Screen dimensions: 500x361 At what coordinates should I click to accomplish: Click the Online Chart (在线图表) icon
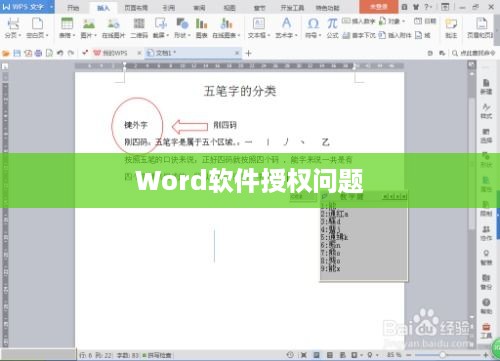(226, 24)
